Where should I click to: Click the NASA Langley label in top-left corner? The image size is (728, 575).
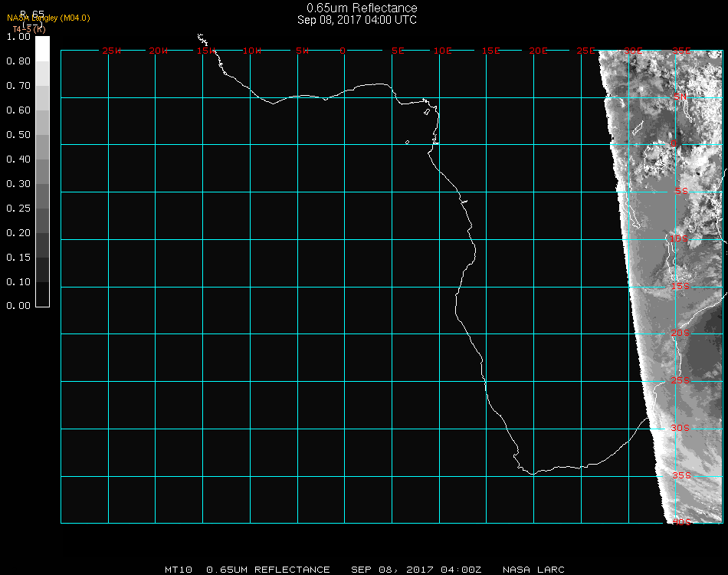coord(48,18)
